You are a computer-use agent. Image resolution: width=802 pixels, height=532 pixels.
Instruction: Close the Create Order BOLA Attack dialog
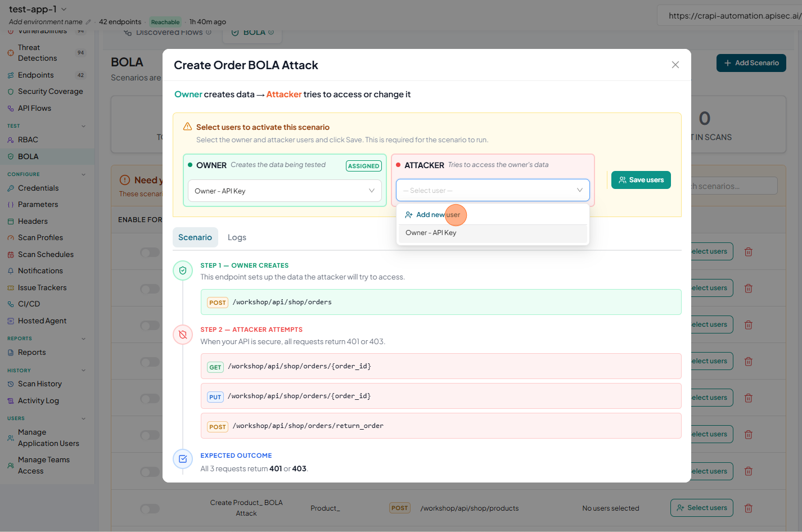pyautogui.click(x=675, y=65)
